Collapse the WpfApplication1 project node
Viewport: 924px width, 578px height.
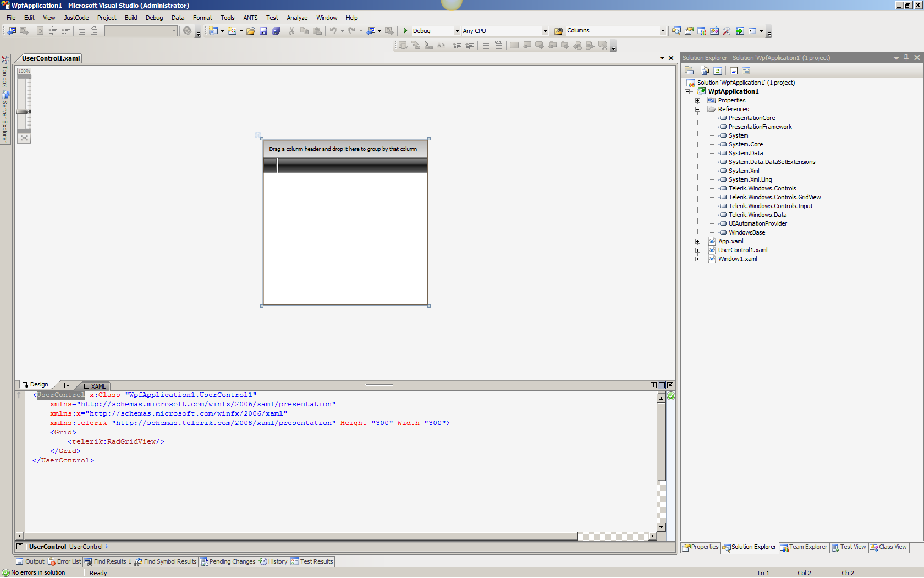[687, 91]
